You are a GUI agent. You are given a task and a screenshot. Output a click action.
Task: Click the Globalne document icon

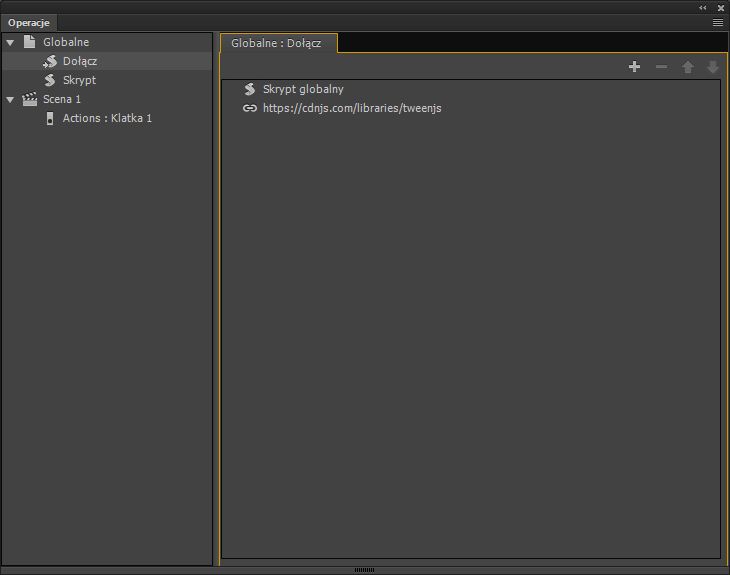click(29, 42)
